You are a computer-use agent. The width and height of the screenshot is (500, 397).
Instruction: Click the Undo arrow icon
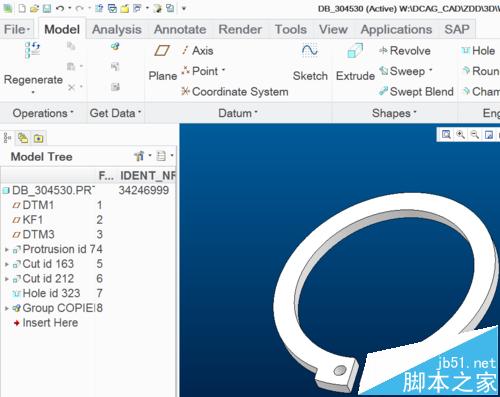pos(60,8)
